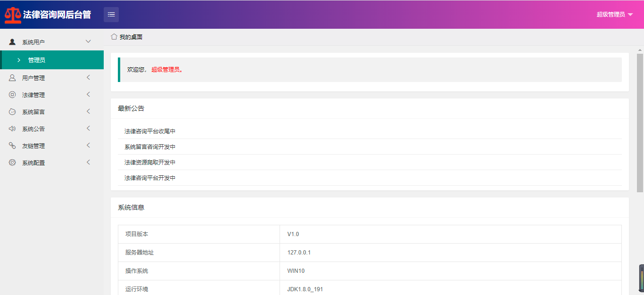The image size is (644, 295).
Task: Click the 127.0.0.1 address value
Action: pos(299,253)
